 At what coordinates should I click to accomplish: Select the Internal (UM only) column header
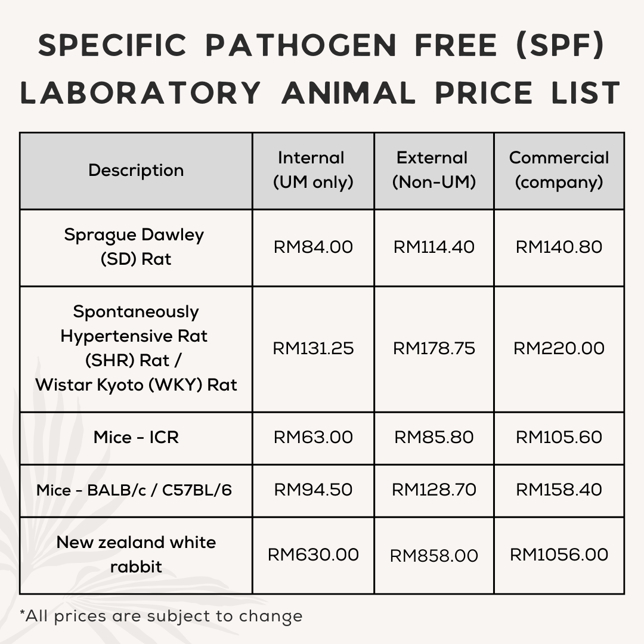313,171
